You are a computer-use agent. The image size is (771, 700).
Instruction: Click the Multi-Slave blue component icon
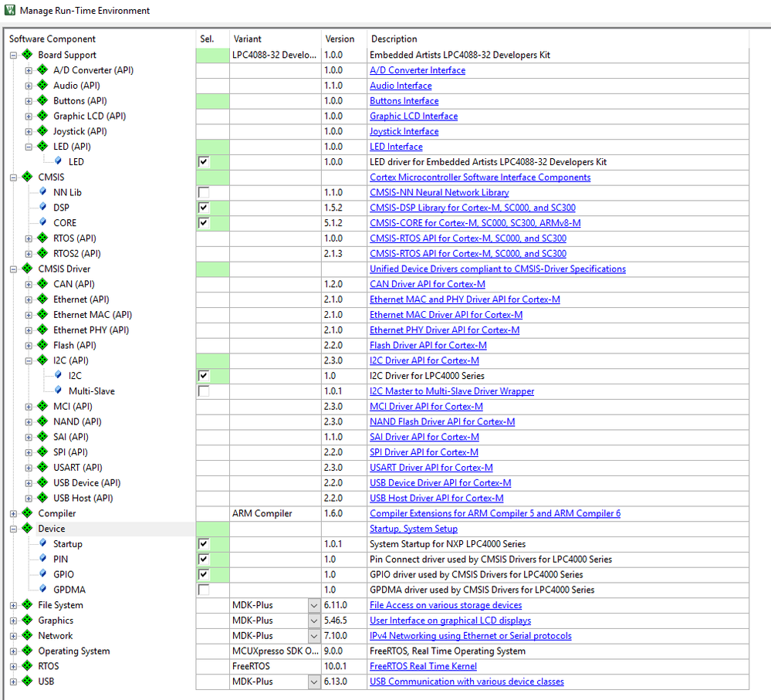(58, 390)
